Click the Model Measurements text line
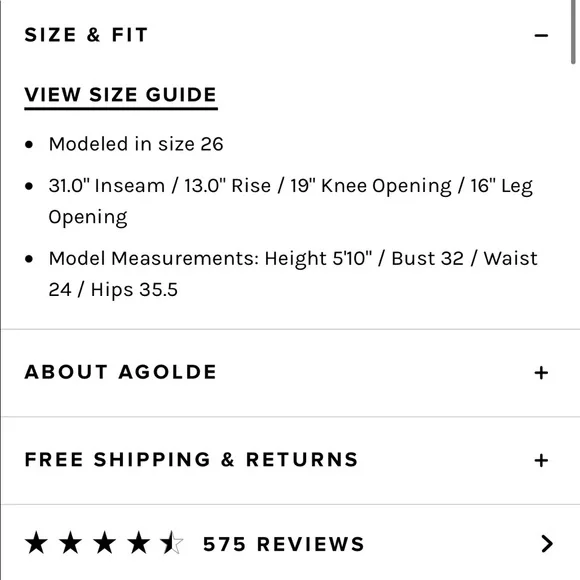This screenshot has height=580, width=580. [x=293, y=274]
